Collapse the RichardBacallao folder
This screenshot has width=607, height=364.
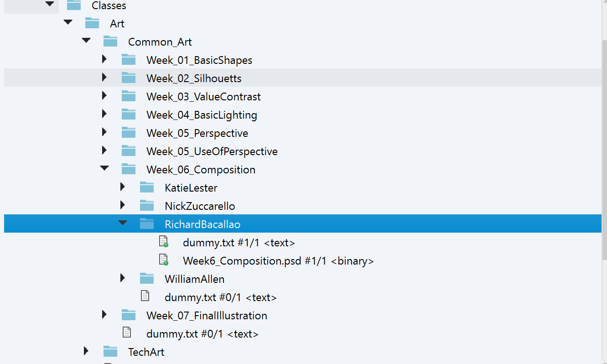[x=123, y=223]
